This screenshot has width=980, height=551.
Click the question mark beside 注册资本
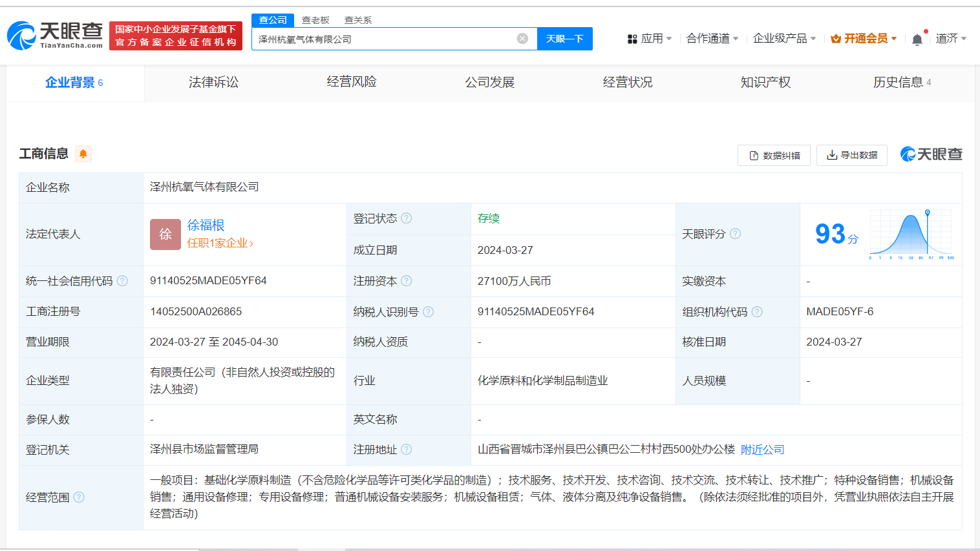coord(406,281)
